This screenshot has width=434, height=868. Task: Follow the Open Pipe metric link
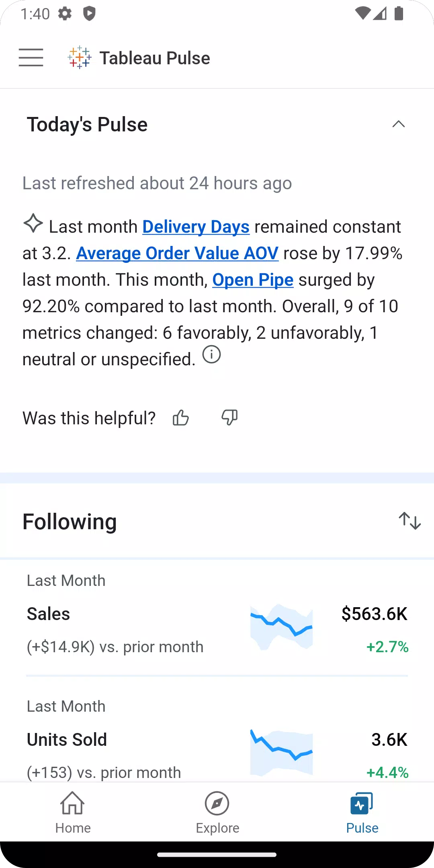(x=253, y=280)
